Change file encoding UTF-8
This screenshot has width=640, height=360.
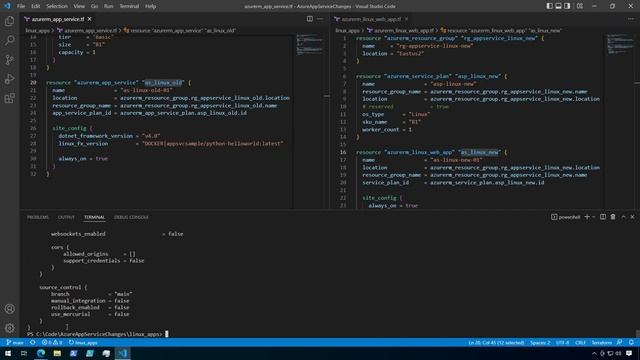(x=562, y=342)
